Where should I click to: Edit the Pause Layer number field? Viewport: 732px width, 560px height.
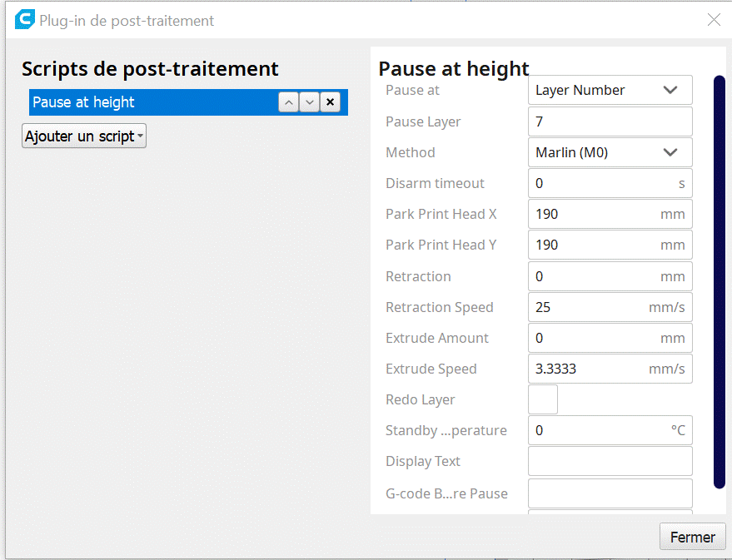[x=610, y=121]
